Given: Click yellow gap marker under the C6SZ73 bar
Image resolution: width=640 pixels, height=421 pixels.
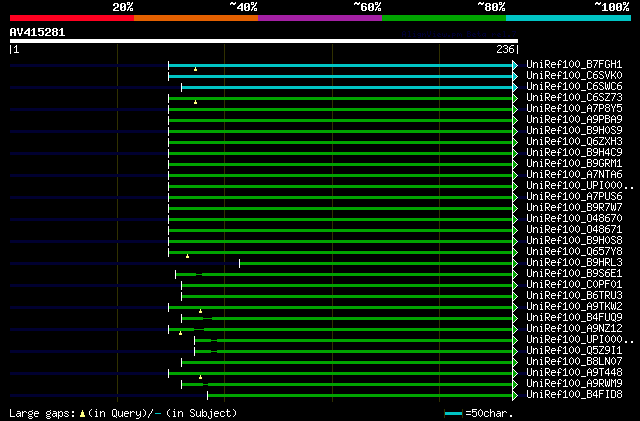Looking at the screenshot, I should (196, 102).
